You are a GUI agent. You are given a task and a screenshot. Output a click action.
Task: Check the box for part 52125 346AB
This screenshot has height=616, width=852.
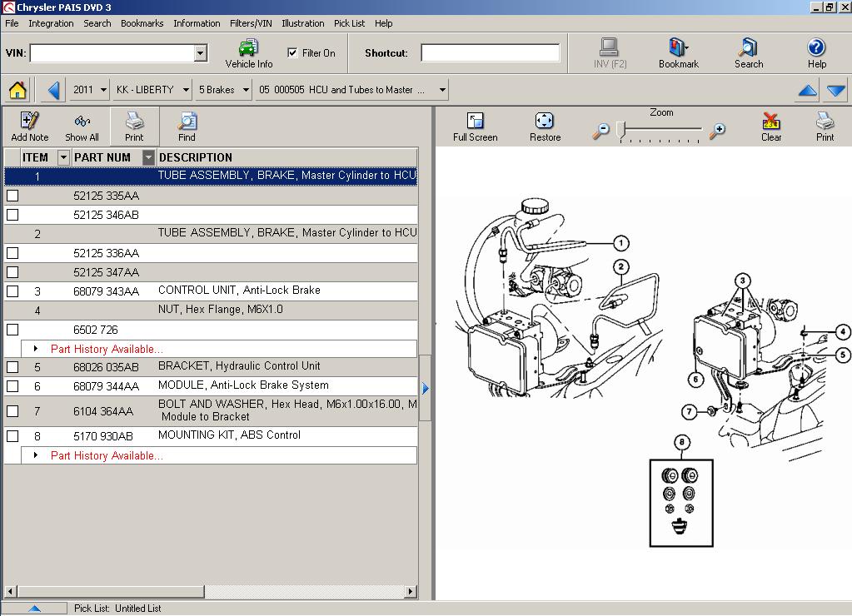(x=12, y=215)
